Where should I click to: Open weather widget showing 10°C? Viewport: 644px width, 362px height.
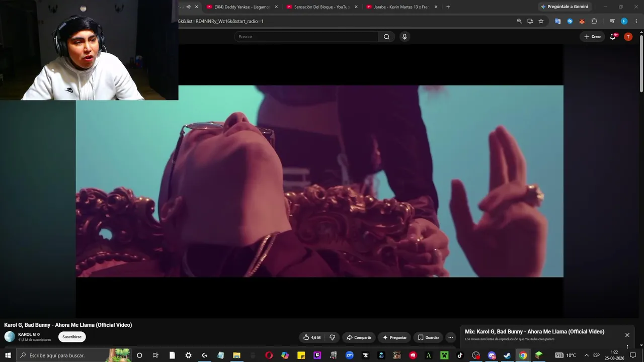point(566,355)
